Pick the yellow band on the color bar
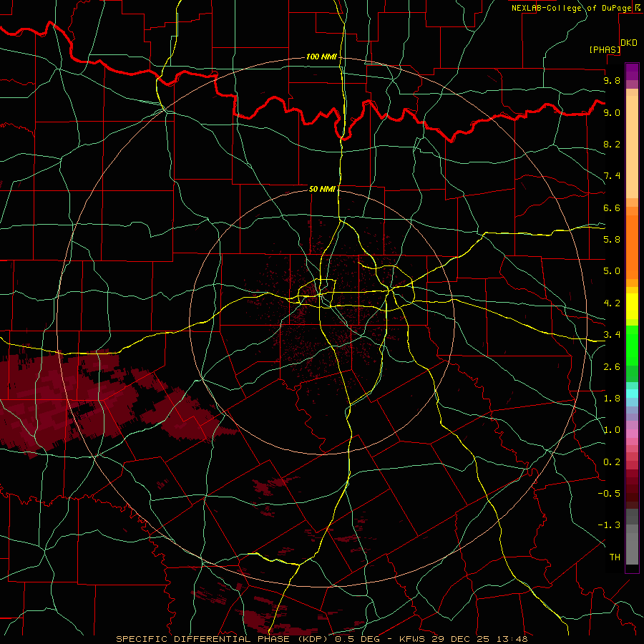The width and height of the screenshot is (644, 644). tap(632, 306)
